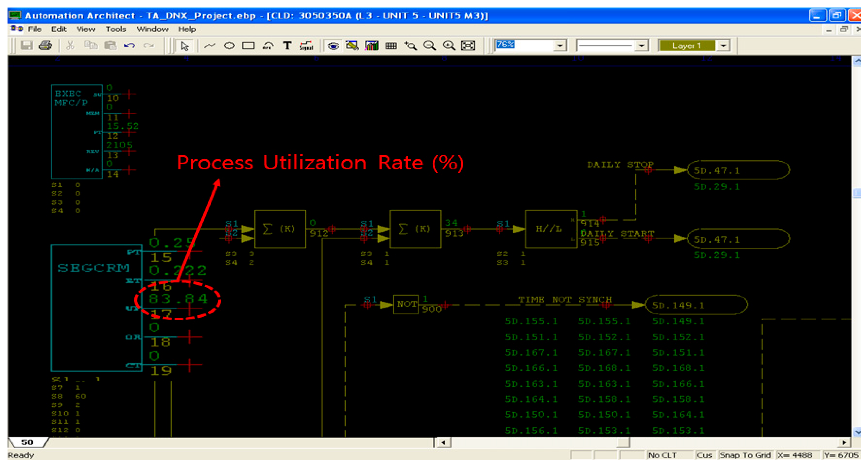Click the Print toolbar icon

click(x=46, y=45)
